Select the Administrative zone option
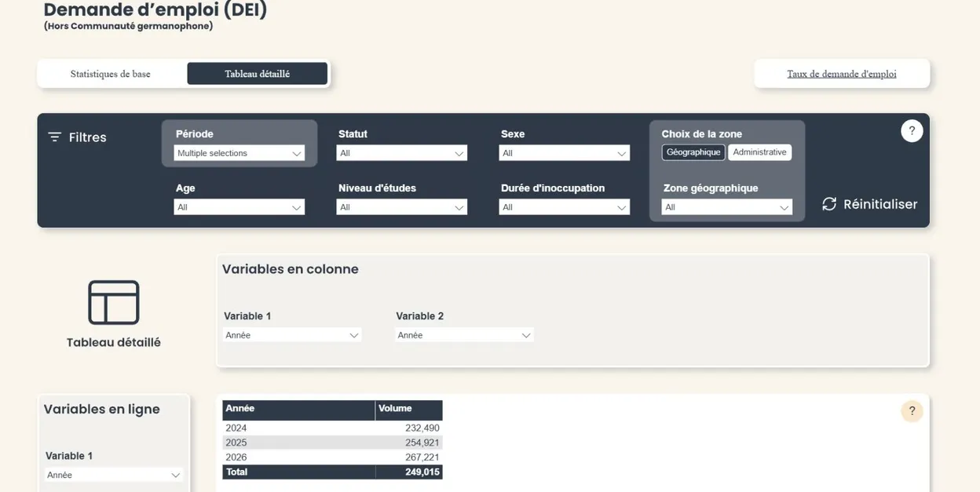 pyautogui.click(x=759, y=152)
